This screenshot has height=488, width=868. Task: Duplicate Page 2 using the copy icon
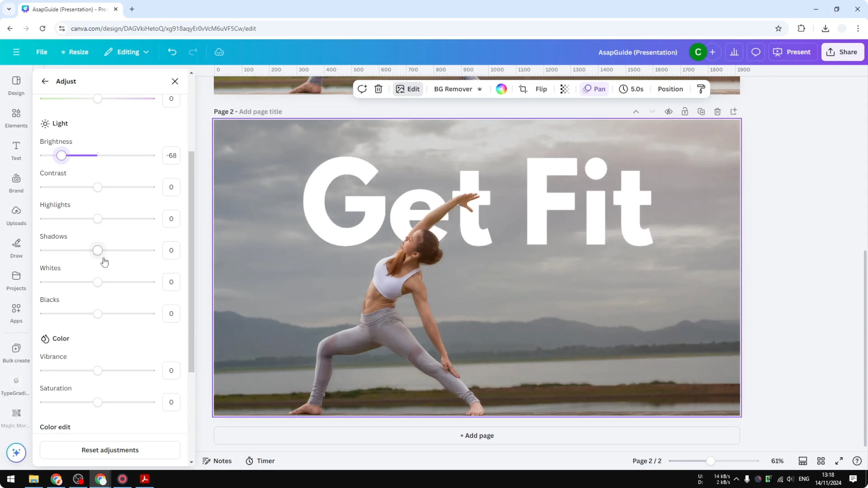pos(701,112)
